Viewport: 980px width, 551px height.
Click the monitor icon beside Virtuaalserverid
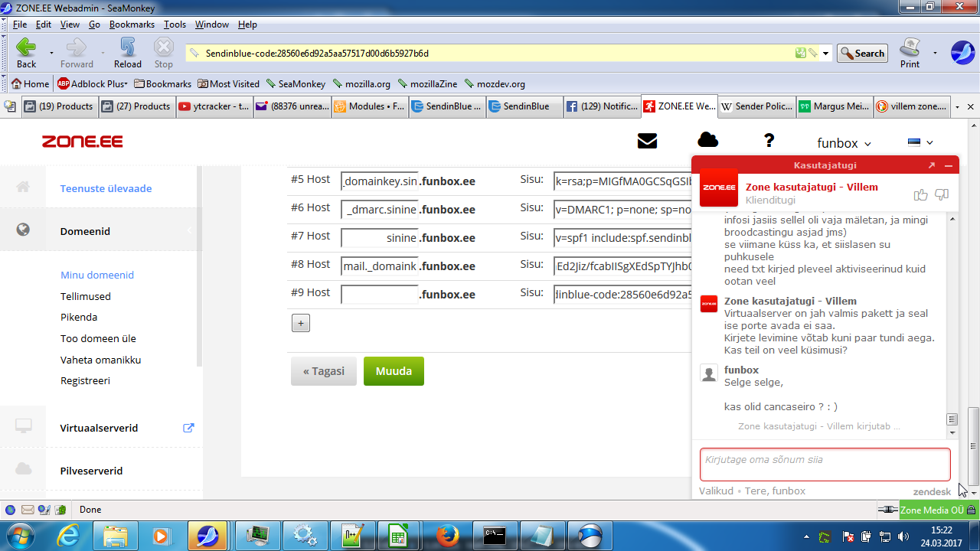pos(23,426)
